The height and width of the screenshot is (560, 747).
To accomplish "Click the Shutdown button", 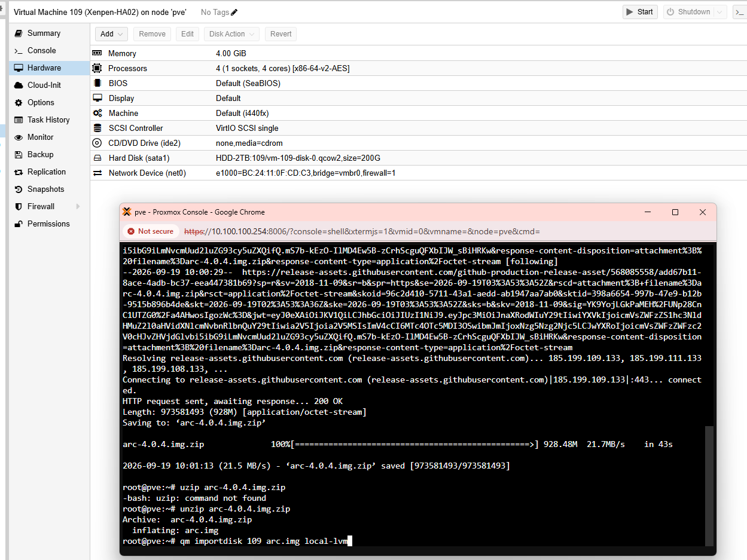I will (688, 12).
